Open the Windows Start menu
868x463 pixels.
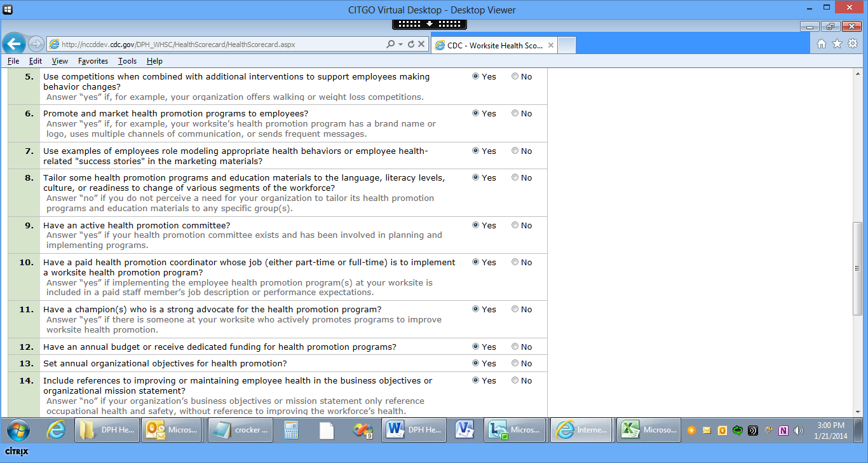click(x=18, y=430)
